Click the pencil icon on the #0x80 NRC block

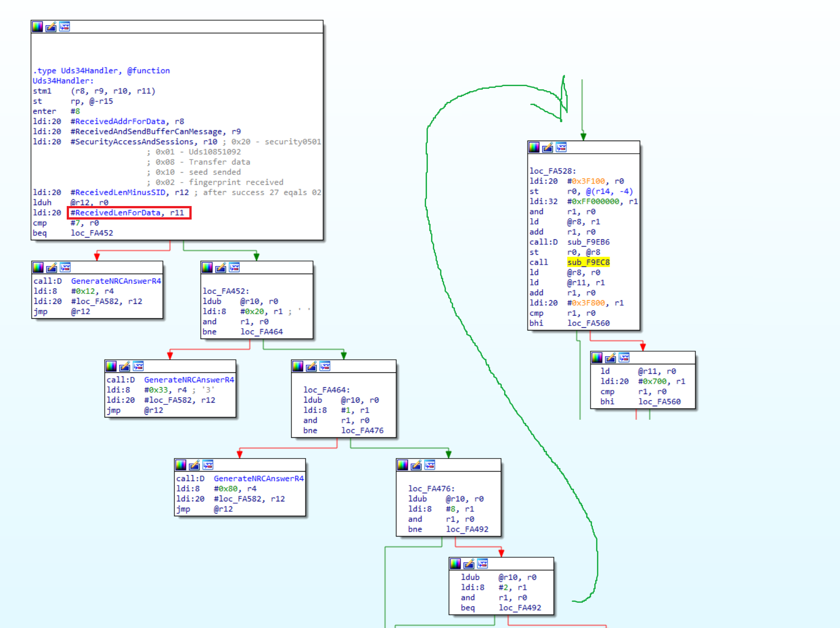point(194,464)
